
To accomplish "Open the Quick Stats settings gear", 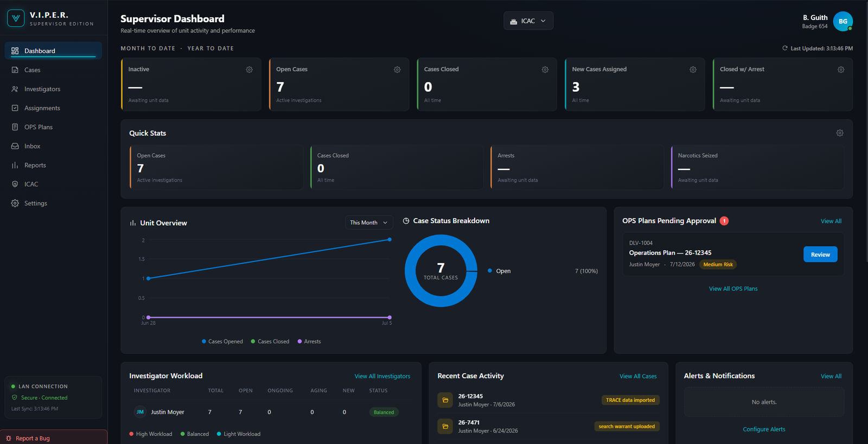I will click(839, 133).
